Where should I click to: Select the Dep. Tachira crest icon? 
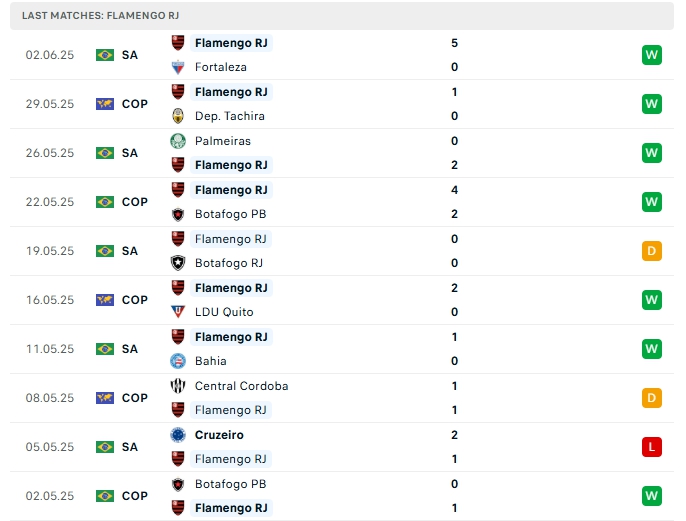[179, 116]
